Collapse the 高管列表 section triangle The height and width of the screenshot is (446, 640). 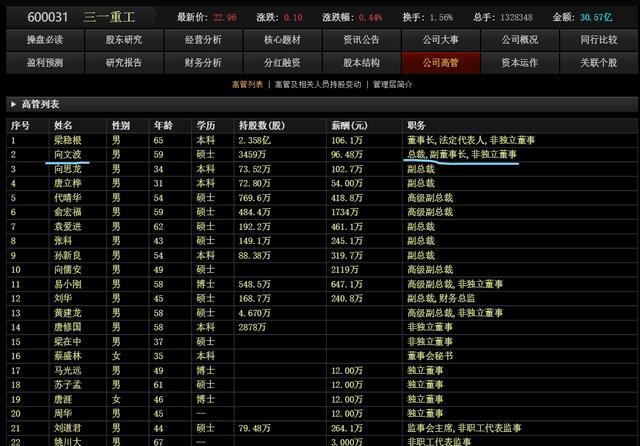[x=13, y=104]
